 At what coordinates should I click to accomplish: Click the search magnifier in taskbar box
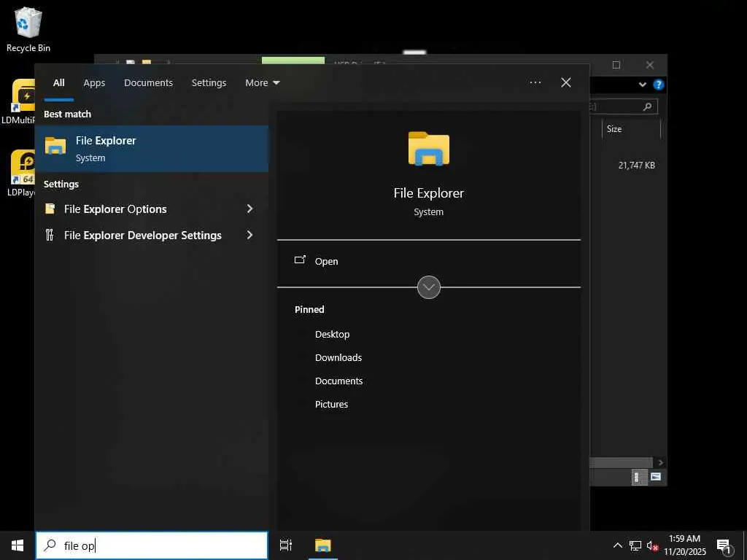click(x=50, y=545)
